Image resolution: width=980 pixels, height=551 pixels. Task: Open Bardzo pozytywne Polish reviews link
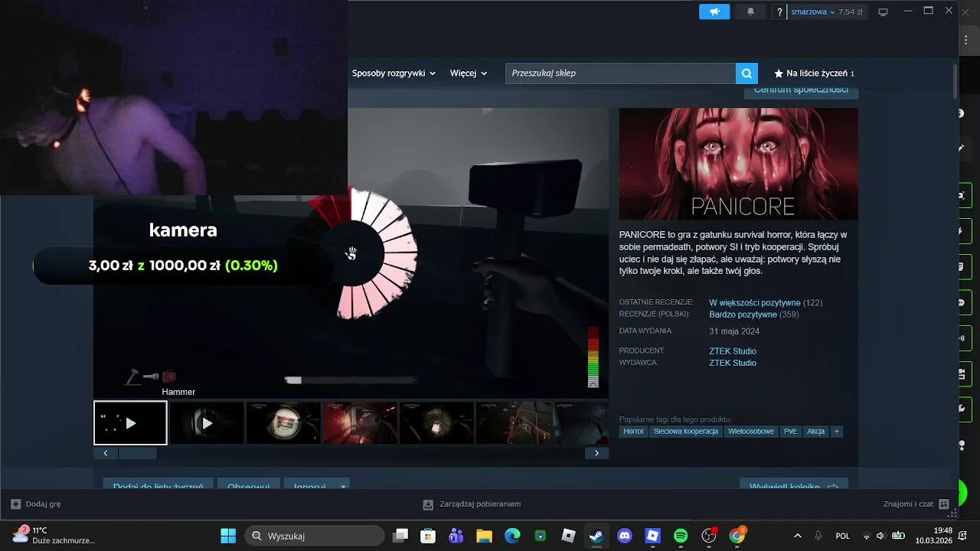click(743, 315)
